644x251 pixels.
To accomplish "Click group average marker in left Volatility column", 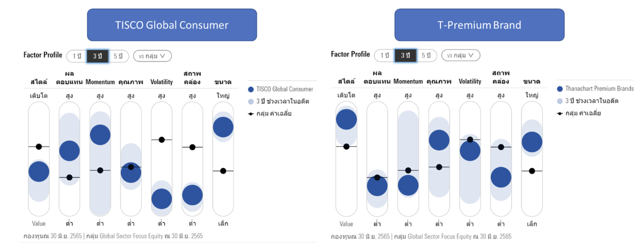I will pyautogui.click(x=162, y=140).
